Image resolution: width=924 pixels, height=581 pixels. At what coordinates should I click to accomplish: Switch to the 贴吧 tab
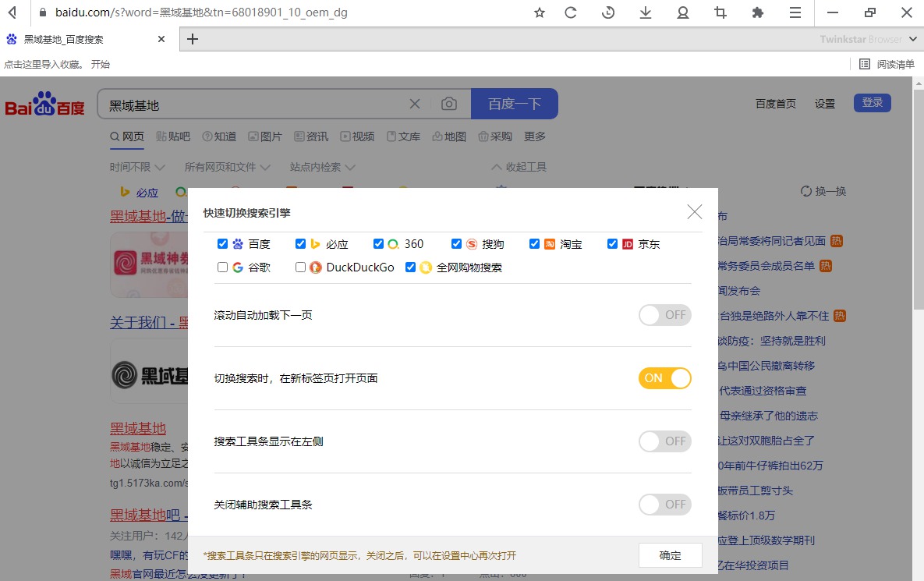[173, 136]
